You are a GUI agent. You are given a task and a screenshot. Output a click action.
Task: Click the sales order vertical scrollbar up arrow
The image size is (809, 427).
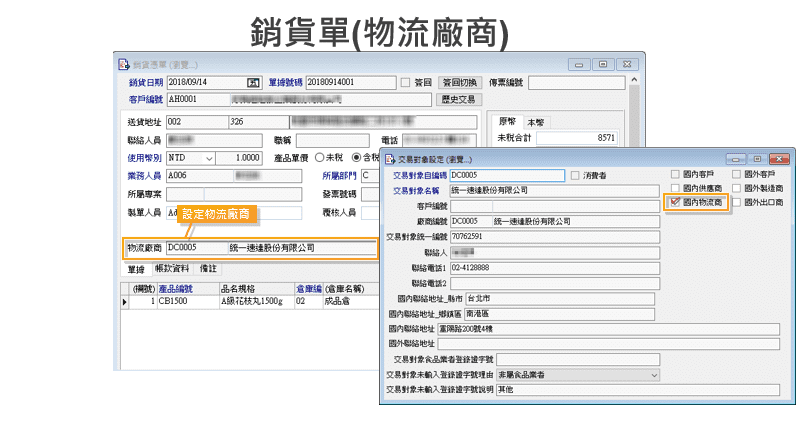click(x=634, y=81)
